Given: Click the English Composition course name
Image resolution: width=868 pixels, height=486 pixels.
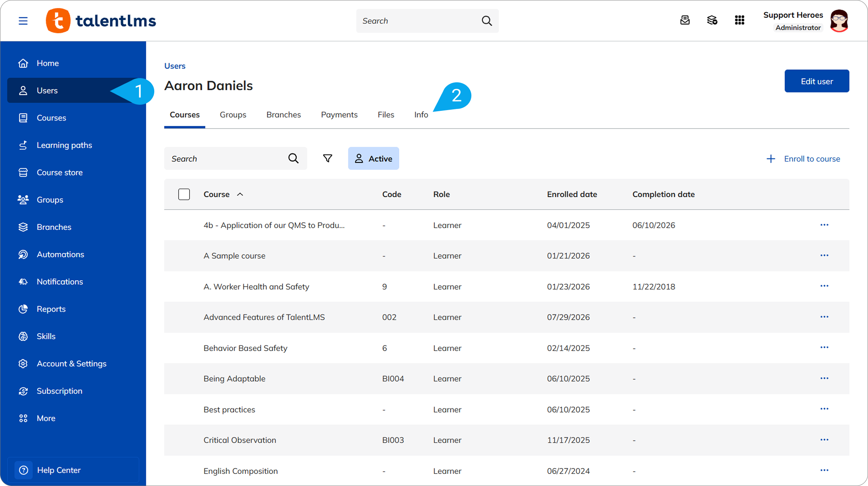Looking at the screenshot, I should pos(241,471).
